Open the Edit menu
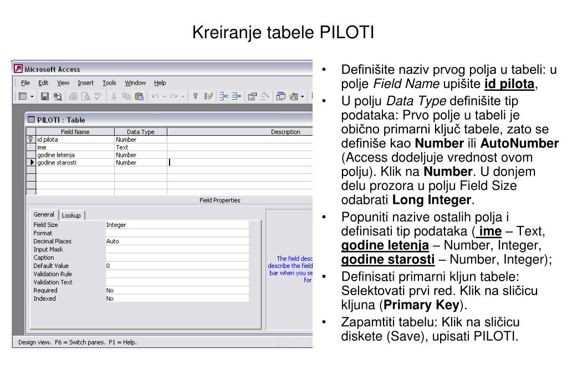 click(x=43, y=82)
